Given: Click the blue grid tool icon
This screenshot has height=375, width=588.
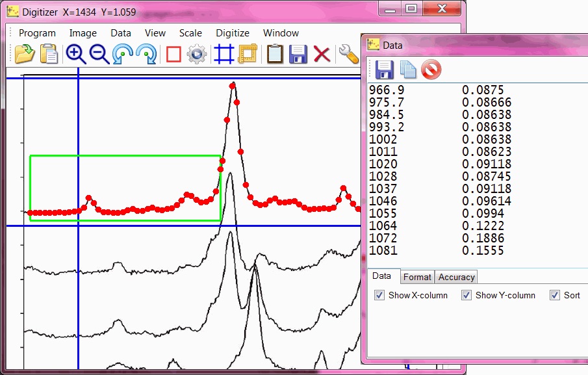Looking at the screenshot, I should (224, 54).
